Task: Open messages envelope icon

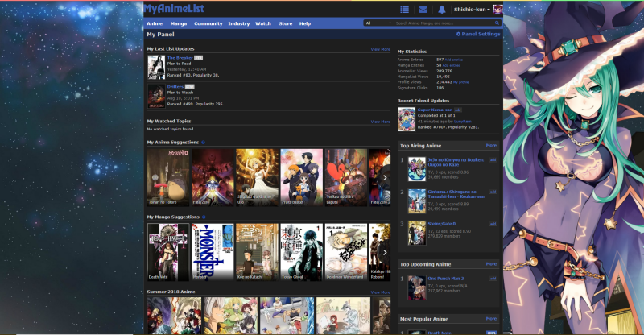Action: (423, 10)
